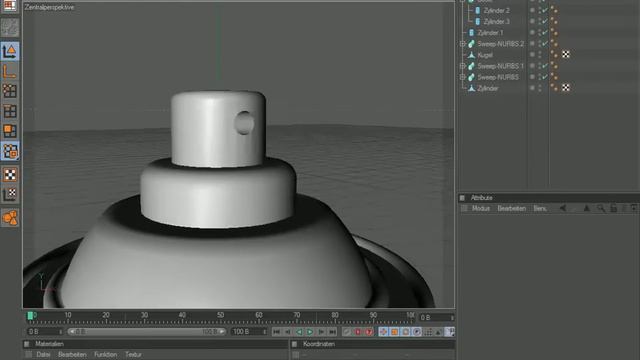Viewport: 640px width, 360px height.
Task: Play animation forwards
Action: [310, 332]
